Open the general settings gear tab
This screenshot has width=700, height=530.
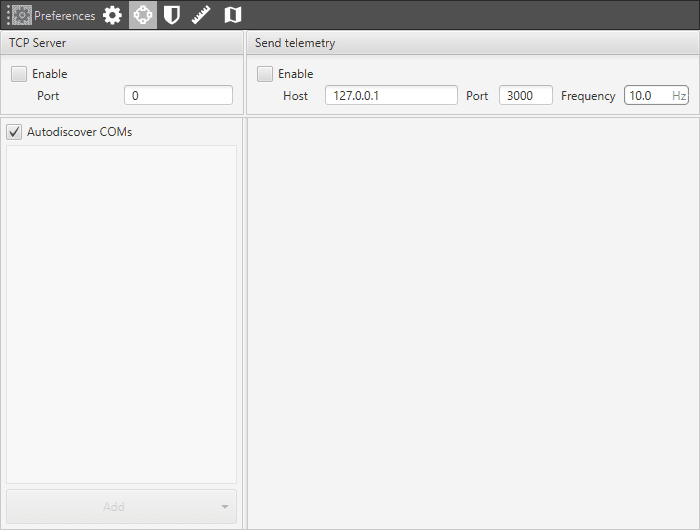click(x=112, y=15)
